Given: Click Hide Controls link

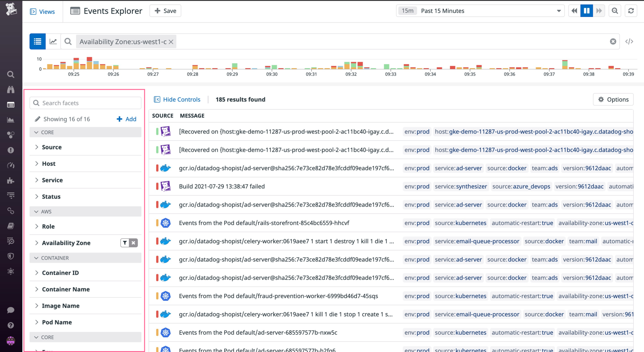Looking at the screenshot, I should [177, 99].
